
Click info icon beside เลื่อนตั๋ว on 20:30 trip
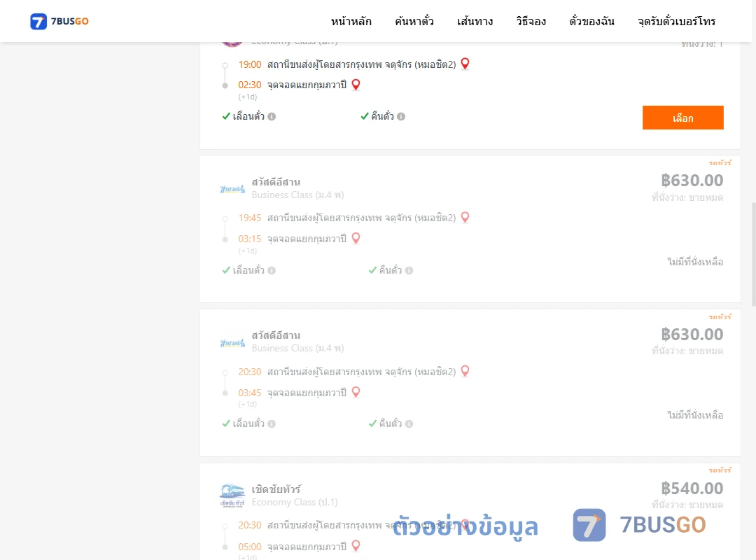[272, 423]
